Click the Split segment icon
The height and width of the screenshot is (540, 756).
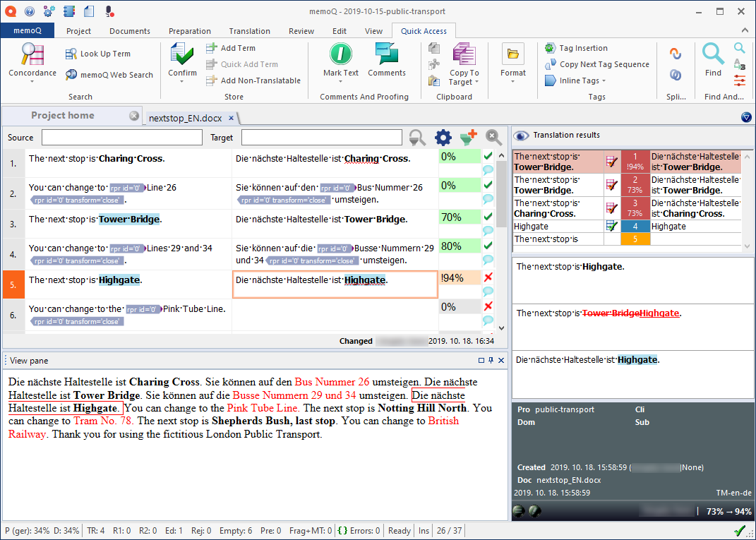point(676,54)
